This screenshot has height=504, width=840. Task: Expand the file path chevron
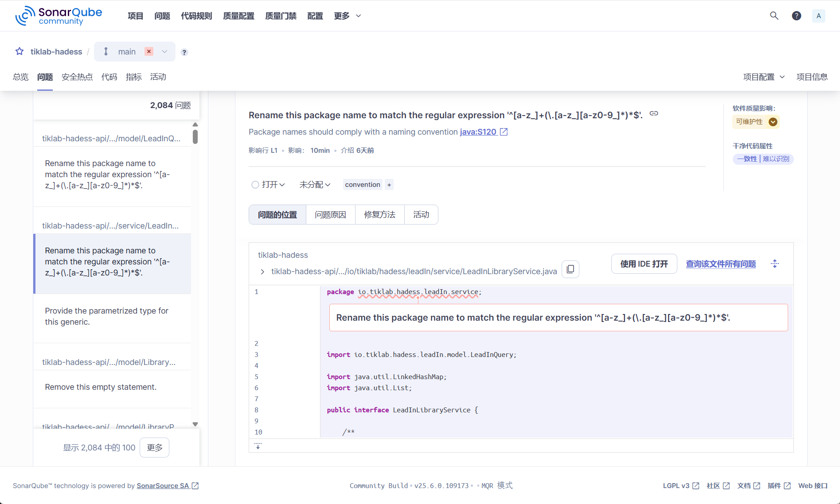[x=262, y=271]
